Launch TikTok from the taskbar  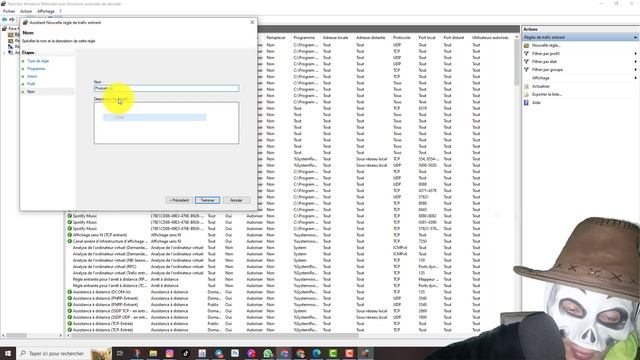click(x=186, y=353)
